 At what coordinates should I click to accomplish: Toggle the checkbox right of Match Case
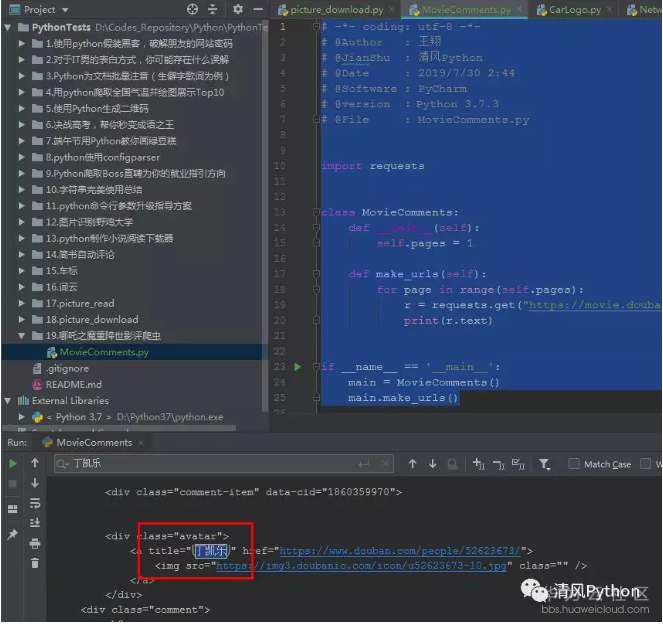pyautogui.click(x=645, y=464)
